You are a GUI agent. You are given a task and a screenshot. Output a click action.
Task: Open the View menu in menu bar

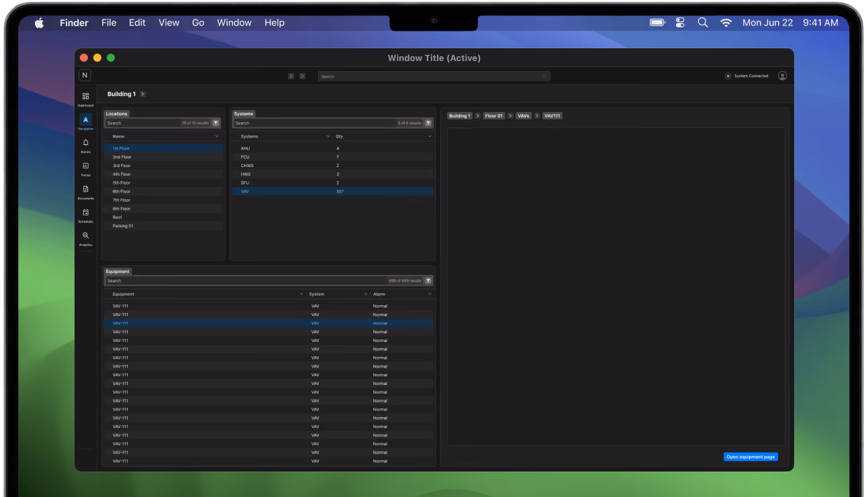pos(169,22)
